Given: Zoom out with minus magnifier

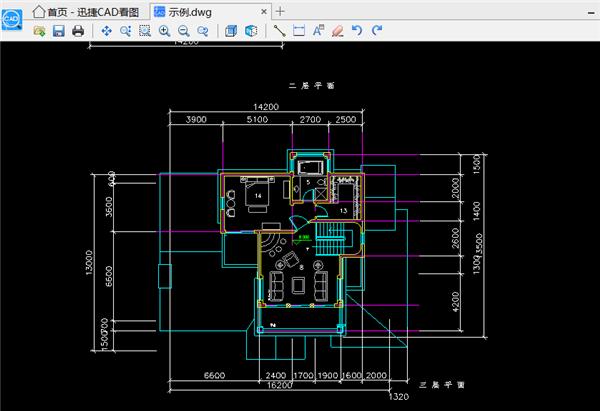Looking at the screenshot, I should pyautogui.click(x=184, y=31).
